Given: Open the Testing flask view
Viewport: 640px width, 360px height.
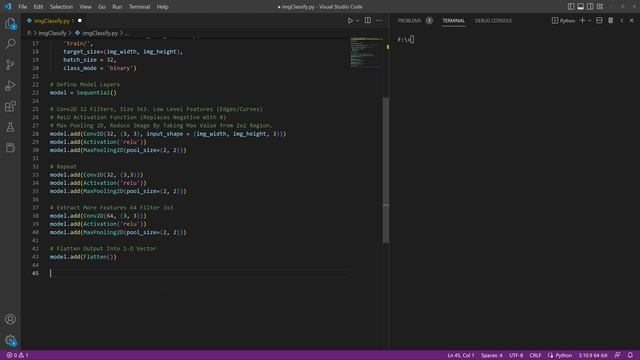Looking at the screenshot, I should 10,127.
